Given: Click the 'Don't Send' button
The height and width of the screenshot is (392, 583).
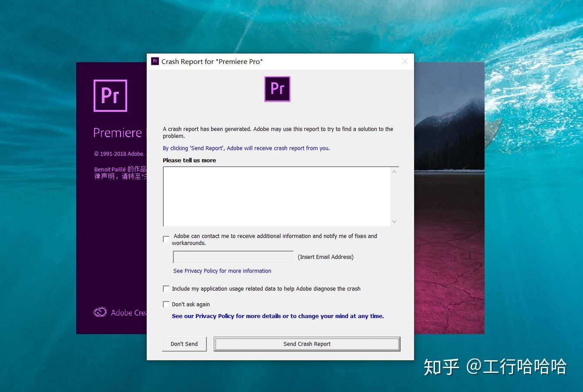Looking at the screenshot, I should point(184,344).
